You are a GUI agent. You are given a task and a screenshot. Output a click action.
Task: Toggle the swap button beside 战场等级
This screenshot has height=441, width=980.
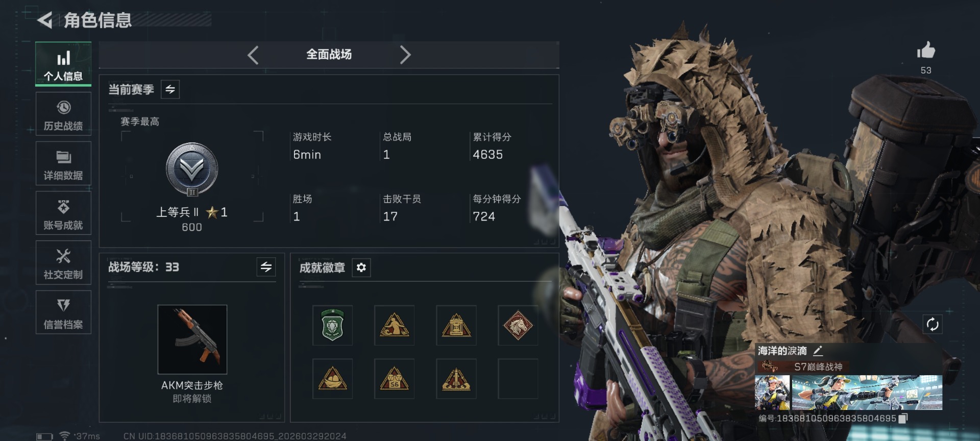tap(266, 267)
